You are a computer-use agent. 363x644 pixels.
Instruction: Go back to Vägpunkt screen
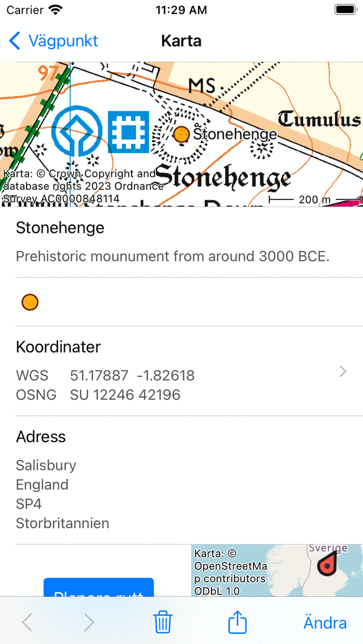[54, 41]
